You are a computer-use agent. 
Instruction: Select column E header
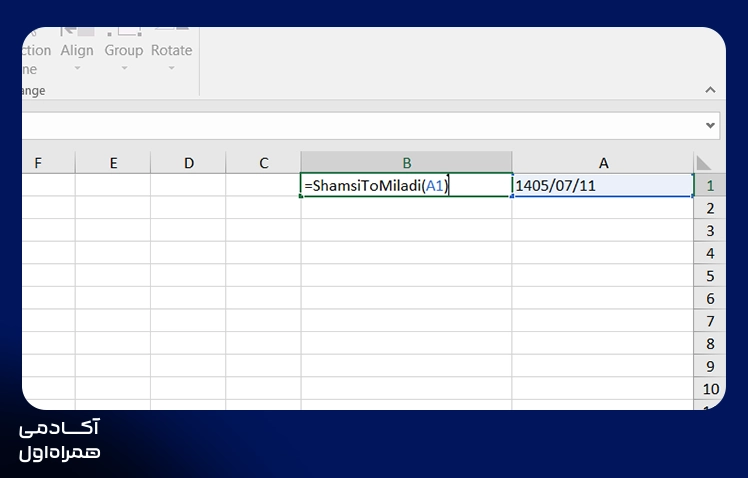point(113,163)
